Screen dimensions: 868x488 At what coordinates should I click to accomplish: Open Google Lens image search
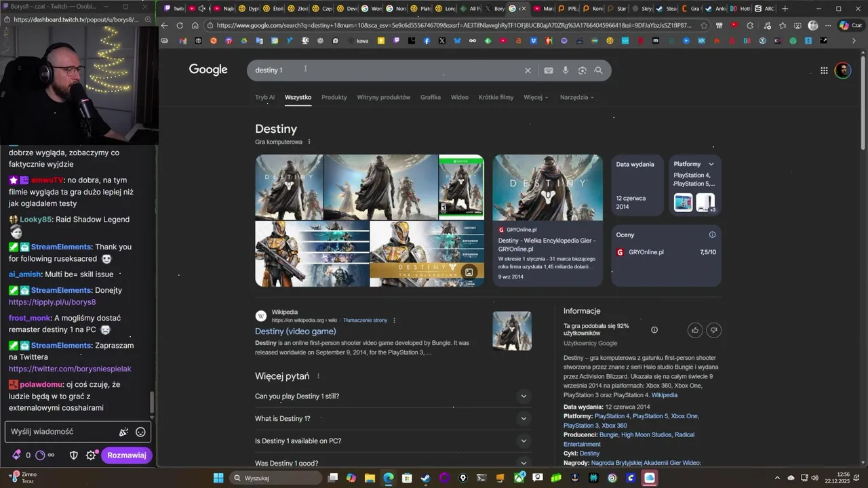(582, 70)
